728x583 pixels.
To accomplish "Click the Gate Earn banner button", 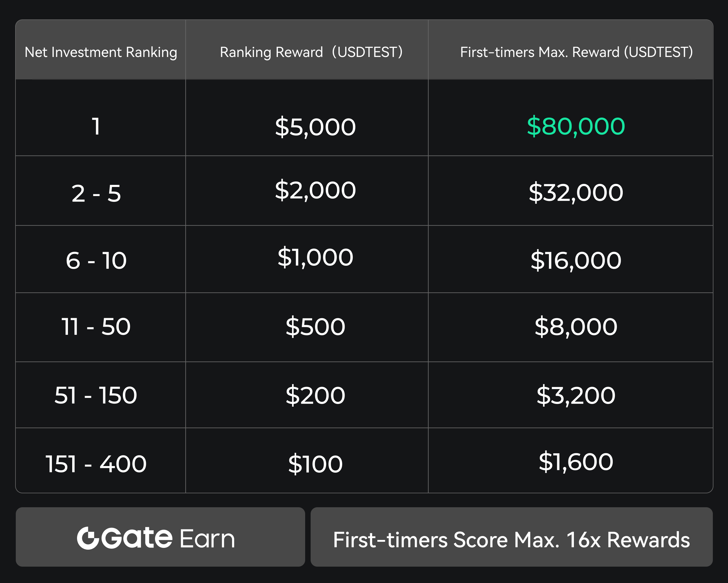I will pos(160,537).
